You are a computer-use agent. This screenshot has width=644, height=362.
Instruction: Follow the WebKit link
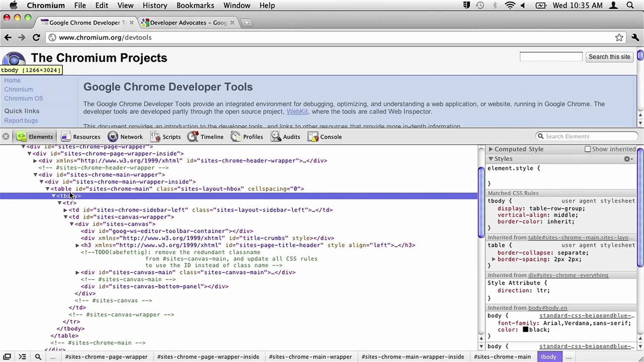tap(297, 112)
